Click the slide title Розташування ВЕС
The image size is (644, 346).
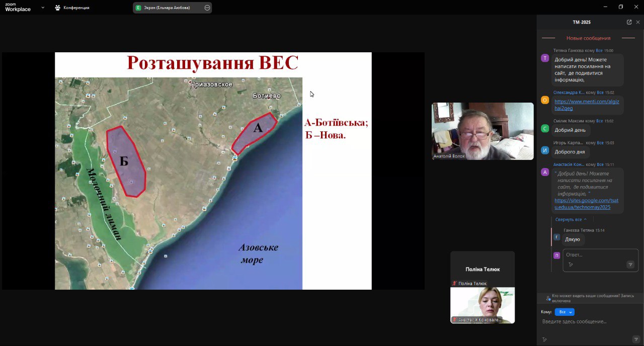click(x=212, y=63)
